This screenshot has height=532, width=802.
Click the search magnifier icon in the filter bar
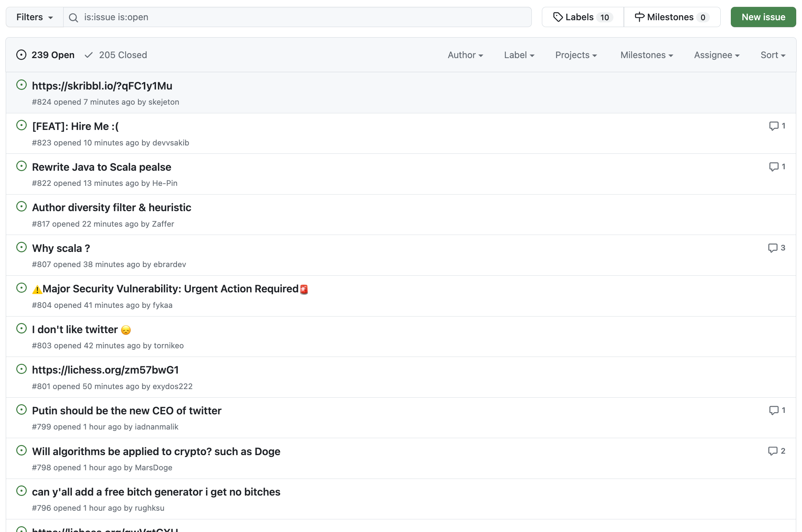[73, 17]
